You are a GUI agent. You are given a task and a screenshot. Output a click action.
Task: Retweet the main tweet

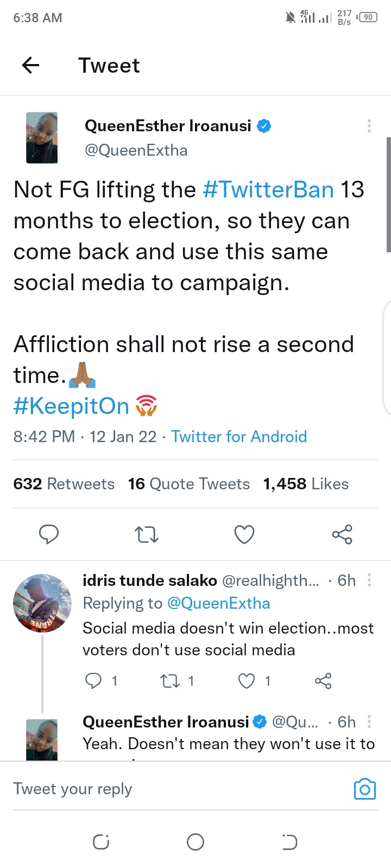click(146, 534)
